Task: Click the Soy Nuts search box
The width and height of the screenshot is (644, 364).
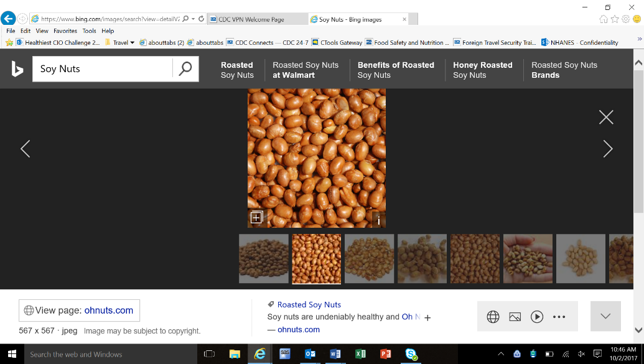Action: 103,68
